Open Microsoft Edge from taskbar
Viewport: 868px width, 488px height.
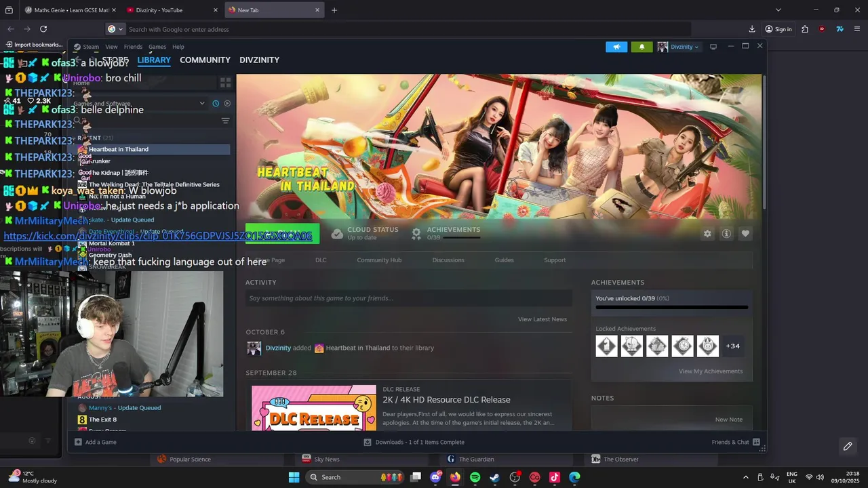click(x=574, y=477)
